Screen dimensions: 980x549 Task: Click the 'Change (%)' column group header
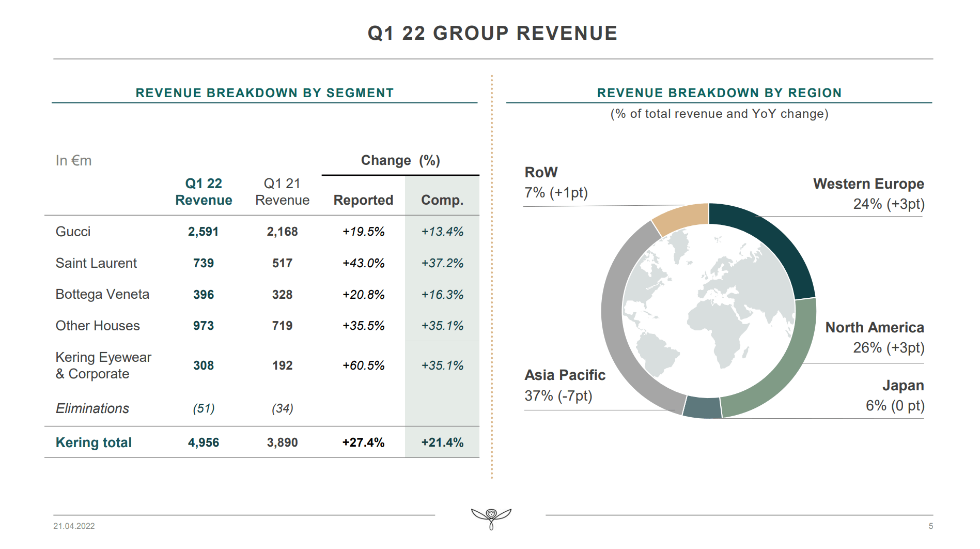(x=400, y=160)
